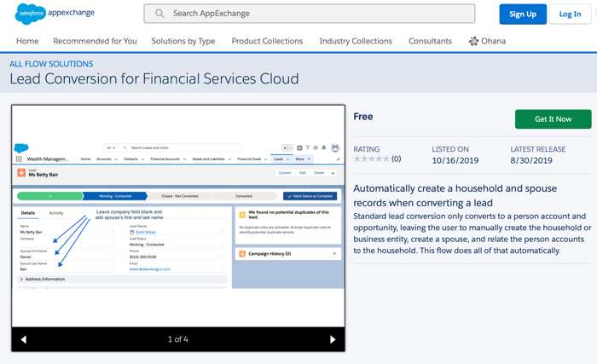This screenshot has width=597, height=364.
Task: Click the Sign Up button
Action: pyautogui.click(x=522, y=14)
